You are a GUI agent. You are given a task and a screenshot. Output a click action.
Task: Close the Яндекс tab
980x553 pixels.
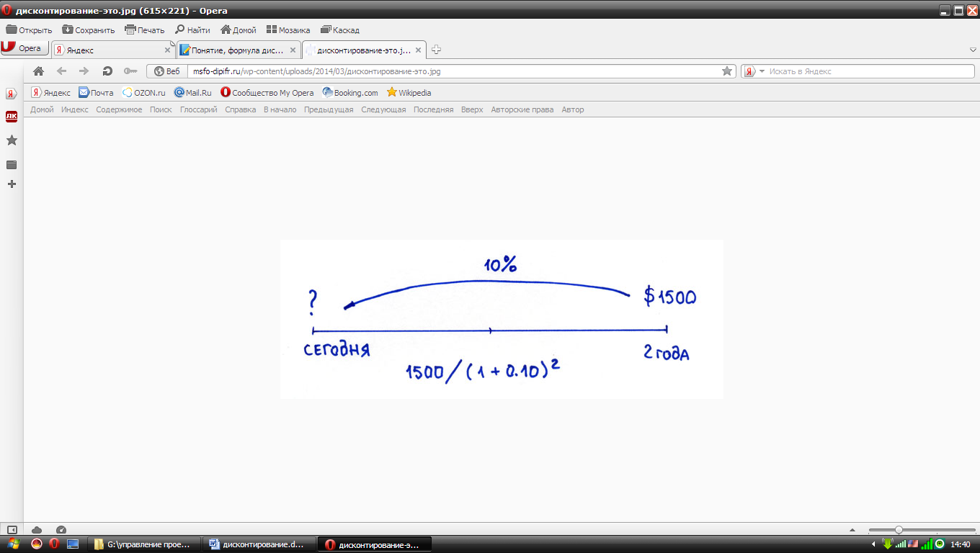[x=167, y=50]
